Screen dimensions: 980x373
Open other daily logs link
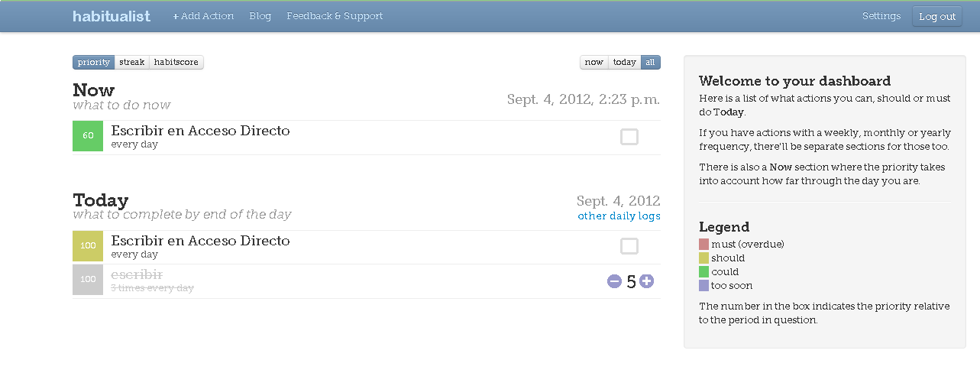pyautogui.click(x=619, y=216)
